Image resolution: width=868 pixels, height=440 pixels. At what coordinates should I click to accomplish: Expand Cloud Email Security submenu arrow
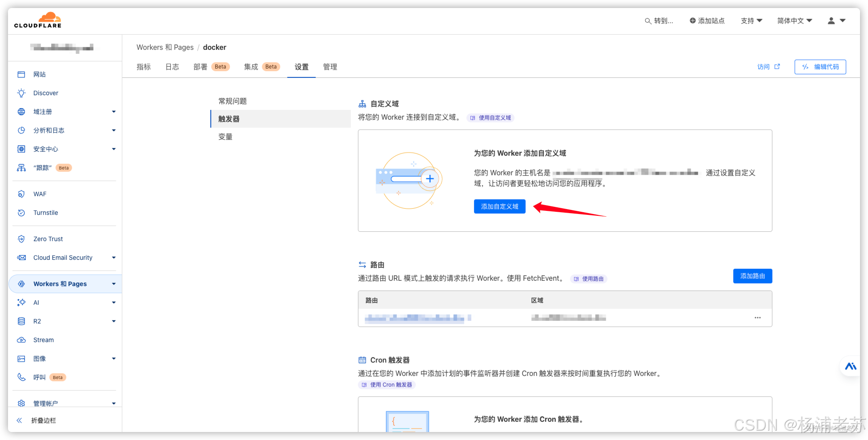point(114,258)
